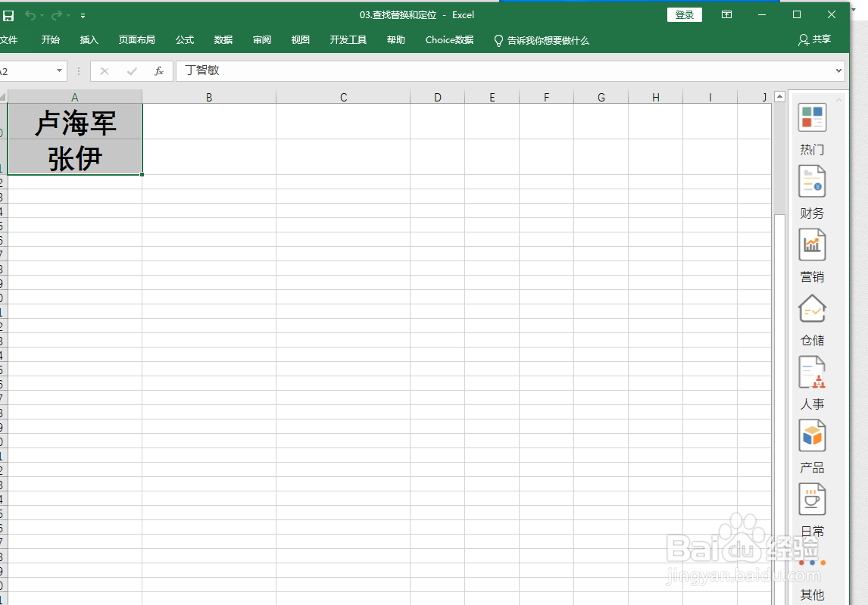Screen dimensions: 868x605
Task: Click the 登录 (Sign in) button
Action: pyautogui.click(x=684, y=14)
